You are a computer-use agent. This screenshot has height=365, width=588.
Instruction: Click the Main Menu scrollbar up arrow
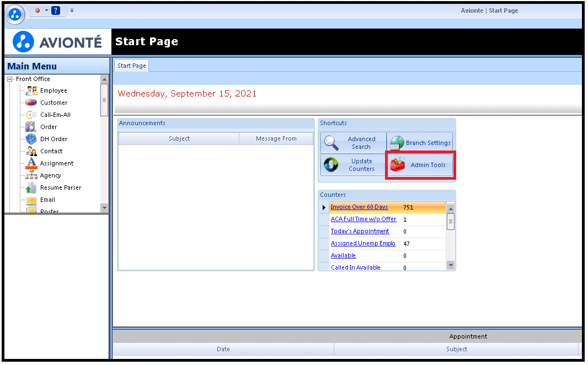104,79
